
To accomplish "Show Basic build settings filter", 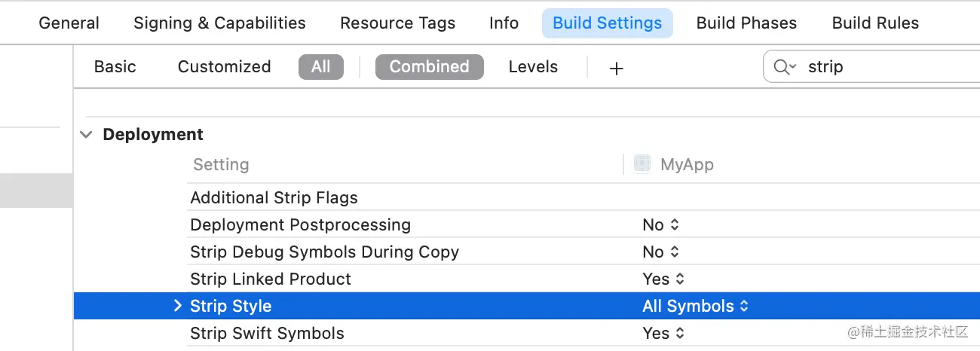I will [115, 67].
